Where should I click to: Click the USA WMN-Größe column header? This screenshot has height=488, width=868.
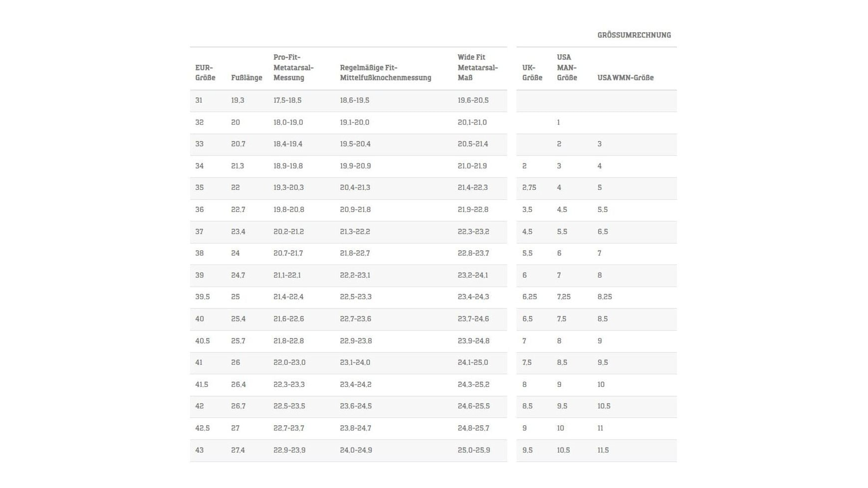[x=625, y=78]
